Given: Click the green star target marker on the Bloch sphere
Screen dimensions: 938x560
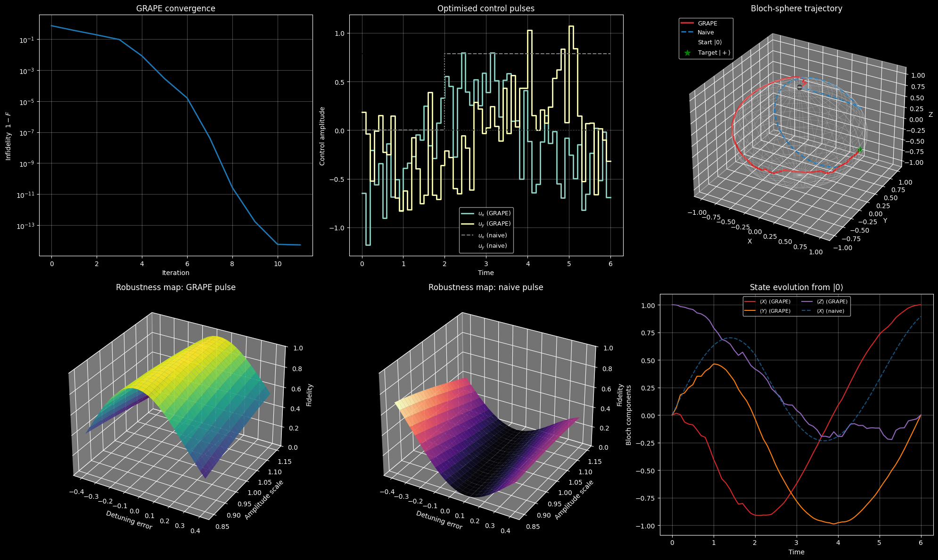Looking at the screenshot, I should point(859,150).
